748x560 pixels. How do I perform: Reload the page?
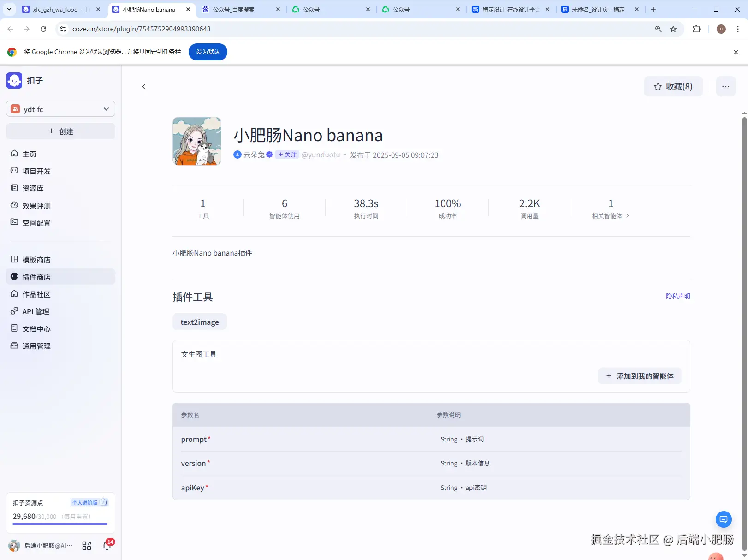(x=43, y=29)
